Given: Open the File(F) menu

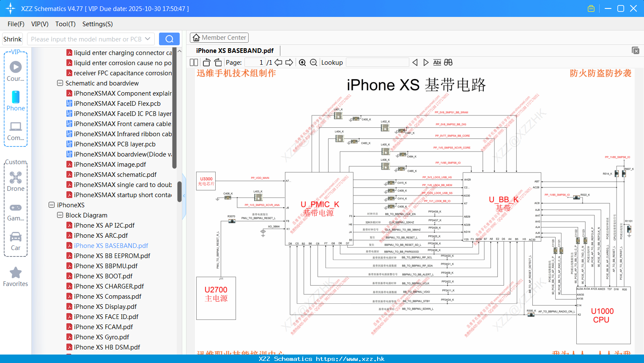Looking at the screenshot, I should pyautogui.click(x=16, y=24).
